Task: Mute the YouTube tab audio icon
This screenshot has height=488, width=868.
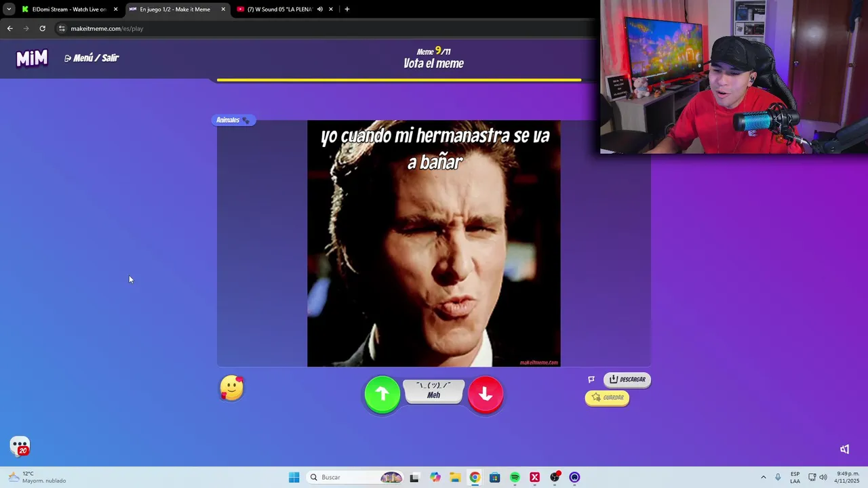Action: click(x=319, y=9)
